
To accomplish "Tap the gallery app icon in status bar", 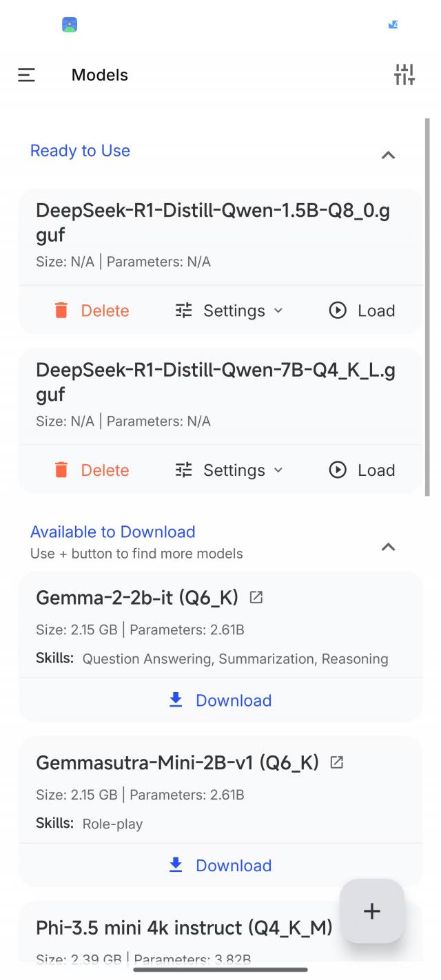I will (x=70, y=25).
